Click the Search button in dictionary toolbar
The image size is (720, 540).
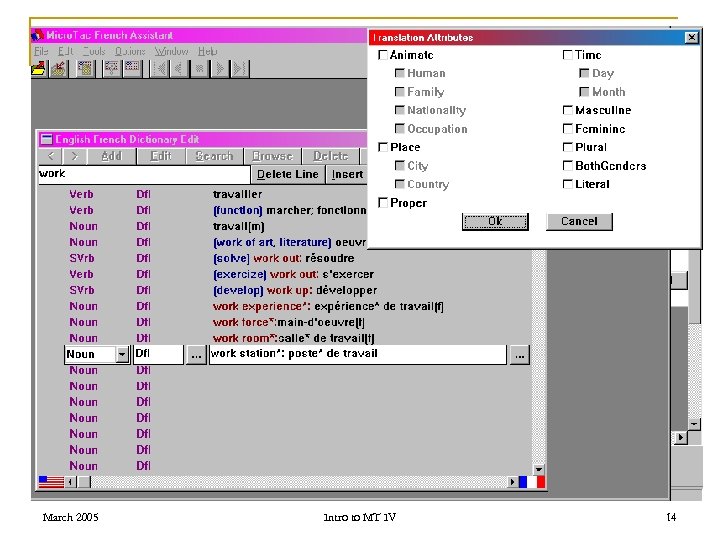(x=214, y=156)
